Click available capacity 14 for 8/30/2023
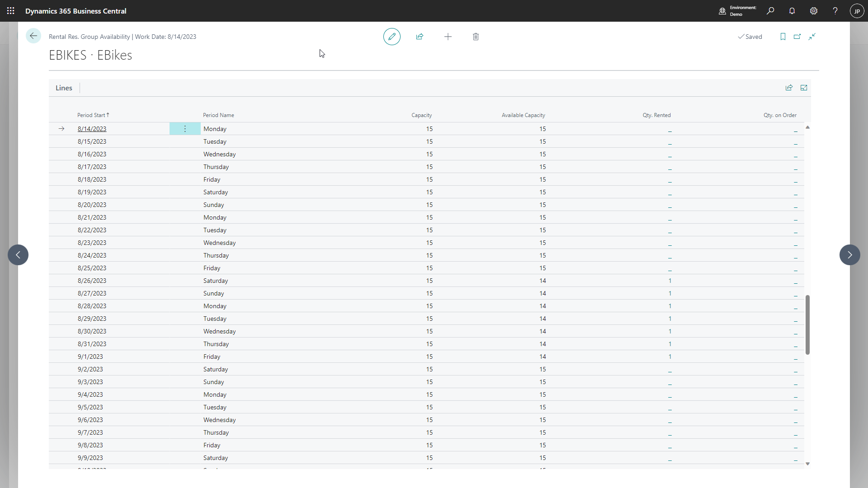 [542, 331]
